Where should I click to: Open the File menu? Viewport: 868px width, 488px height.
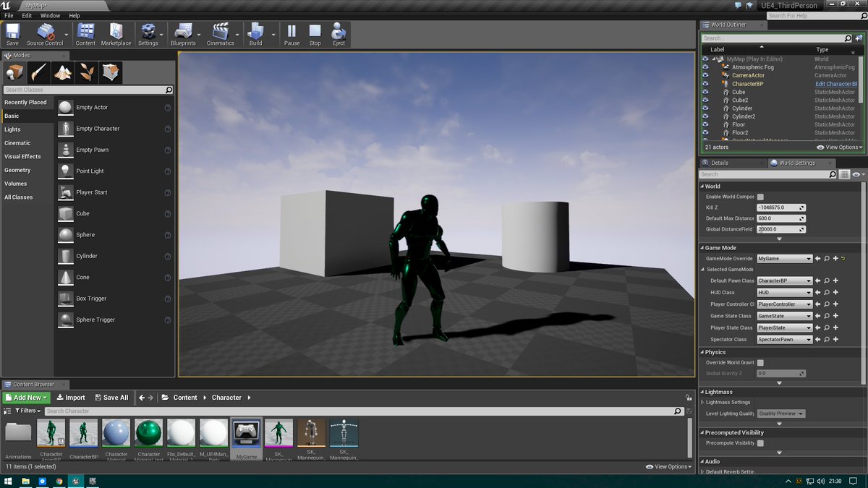pos(9,15)
